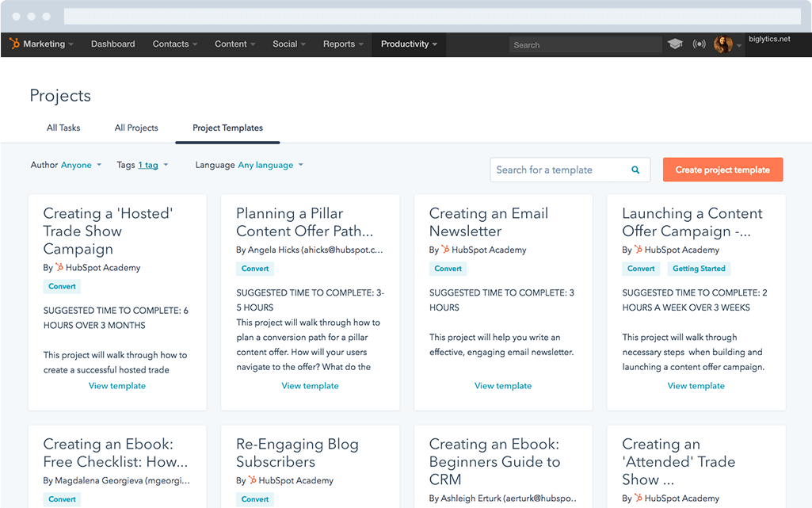Image resolution: width=812 pixels, height=508 pixels.
Task: Expand the Author Anyone filter
Action: pyautogui.click(x=76, y=165)
